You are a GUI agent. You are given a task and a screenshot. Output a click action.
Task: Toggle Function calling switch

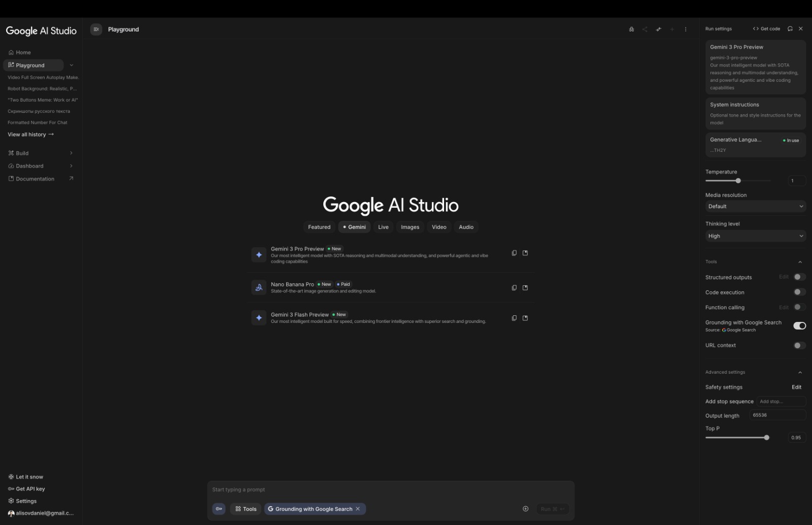(799, 307)
